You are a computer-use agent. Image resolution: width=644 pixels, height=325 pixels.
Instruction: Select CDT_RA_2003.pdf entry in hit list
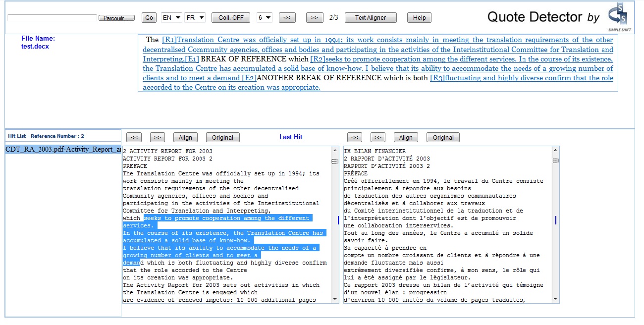tap(63, 150)
